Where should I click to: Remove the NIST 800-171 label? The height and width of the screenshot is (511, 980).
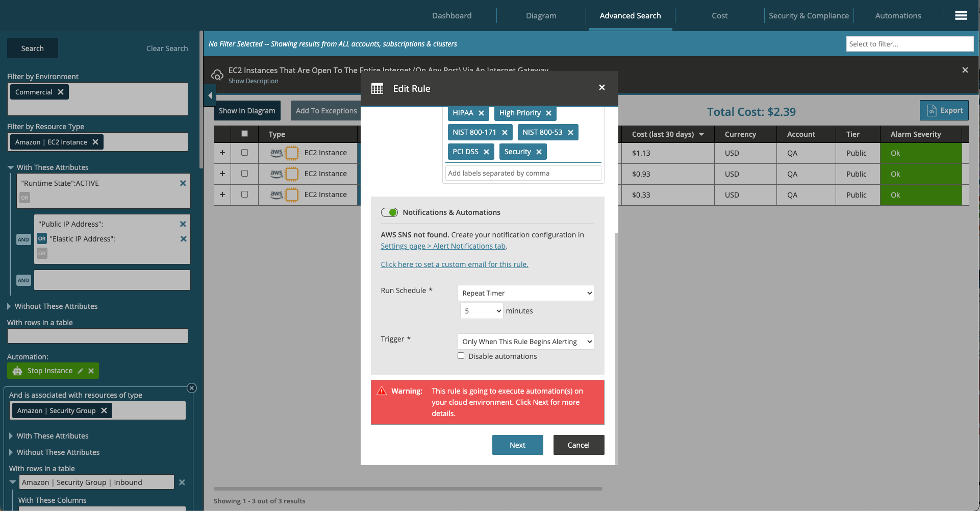click(505, 133)
